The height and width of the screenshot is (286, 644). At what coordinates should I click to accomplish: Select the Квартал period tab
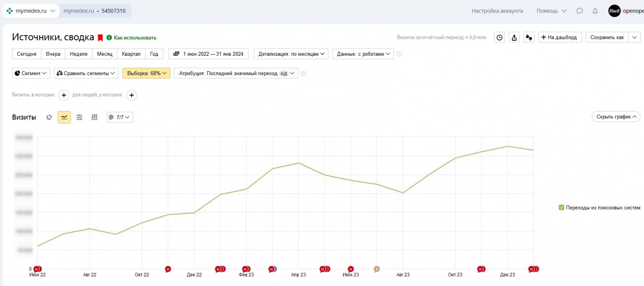coord(131,54)
